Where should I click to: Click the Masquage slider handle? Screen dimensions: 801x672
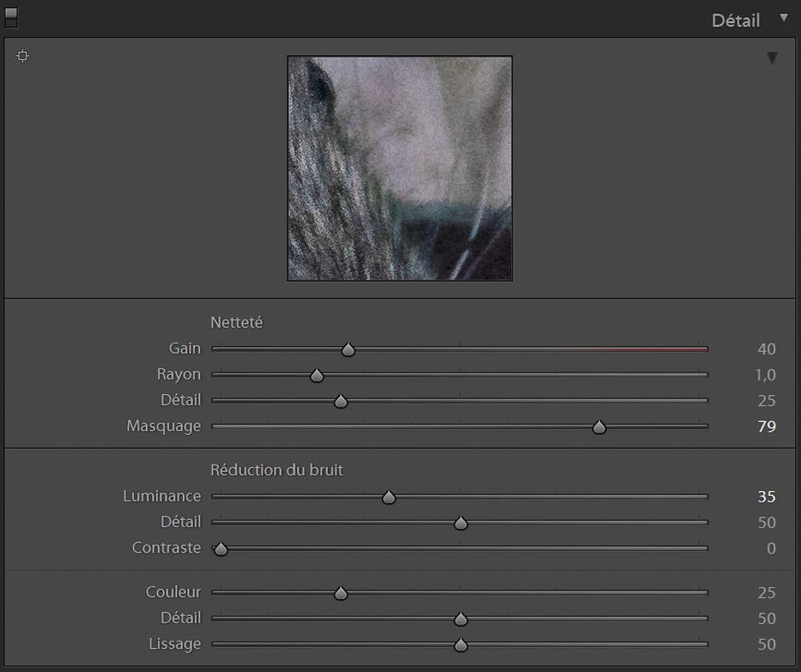point(599,427)
